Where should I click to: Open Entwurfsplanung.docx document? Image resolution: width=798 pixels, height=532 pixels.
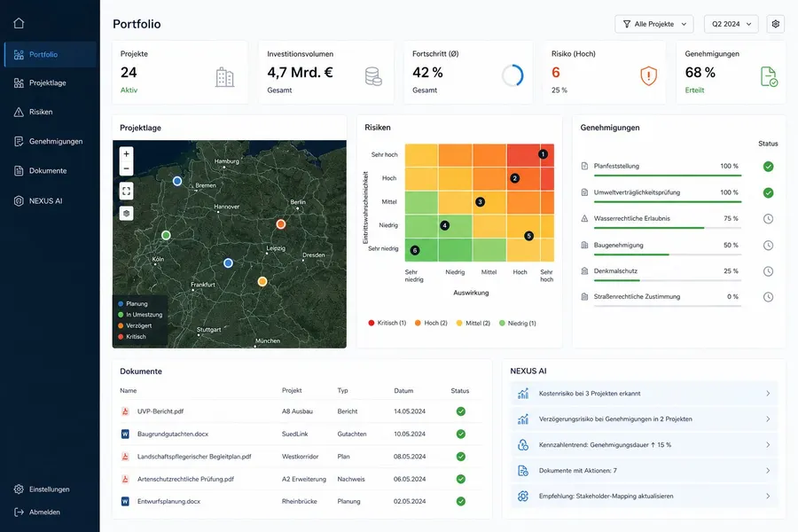pos(168,502)
